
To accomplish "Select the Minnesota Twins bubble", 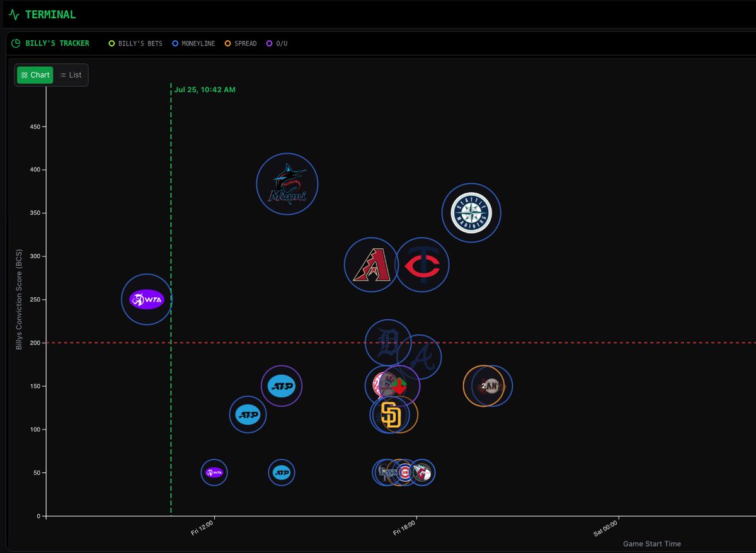I will pos(422,265).
